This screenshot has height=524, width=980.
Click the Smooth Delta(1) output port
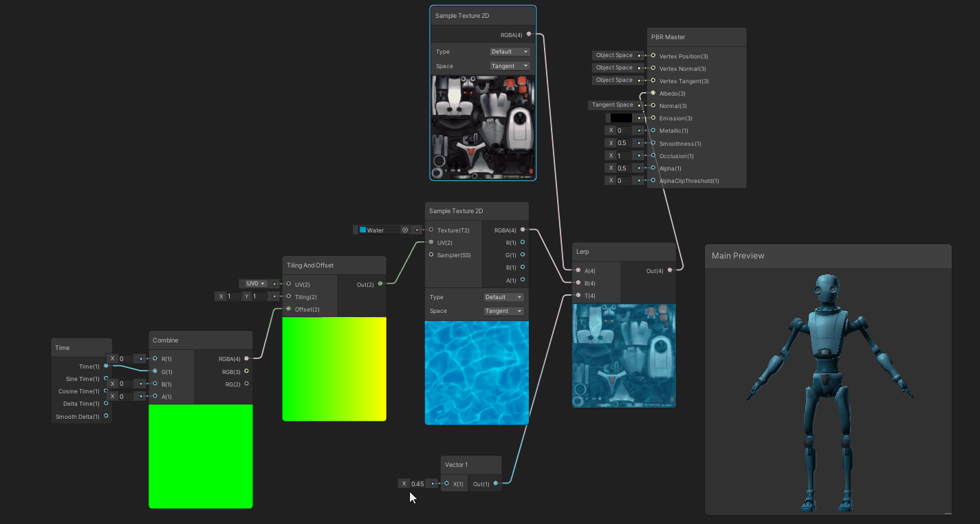point(106,416)
